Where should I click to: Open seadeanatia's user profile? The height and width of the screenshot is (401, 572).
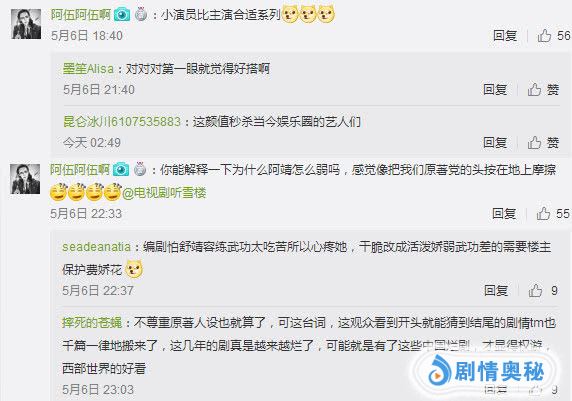coord(96,247)
